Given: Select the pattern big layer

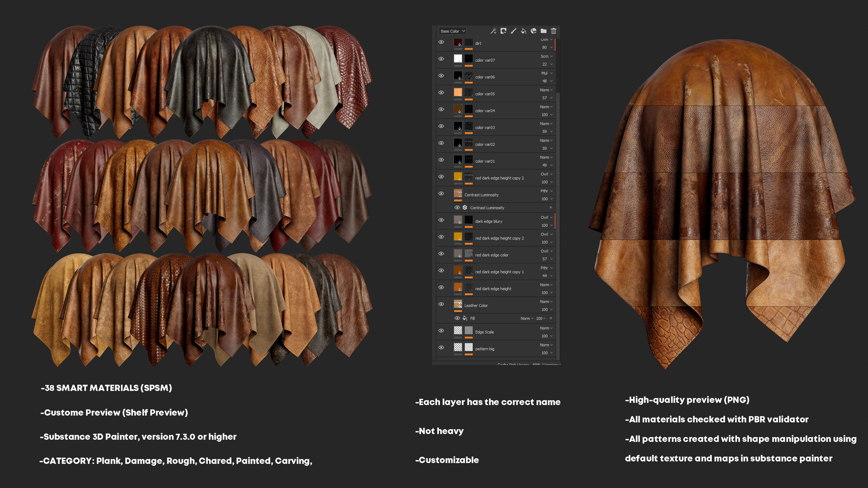Looking at the screenshot, I should [x=485, y=349].
